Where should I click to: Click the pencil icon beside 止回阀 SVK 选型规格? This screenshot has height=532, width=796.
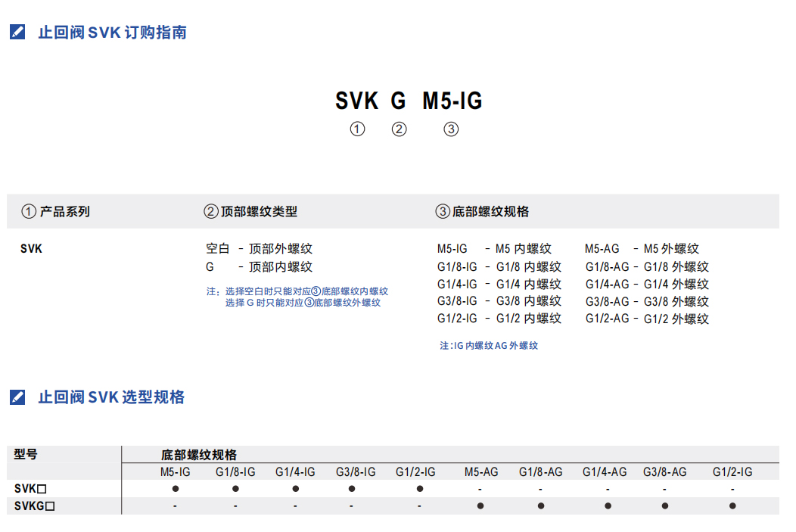(x=17, y=397)
